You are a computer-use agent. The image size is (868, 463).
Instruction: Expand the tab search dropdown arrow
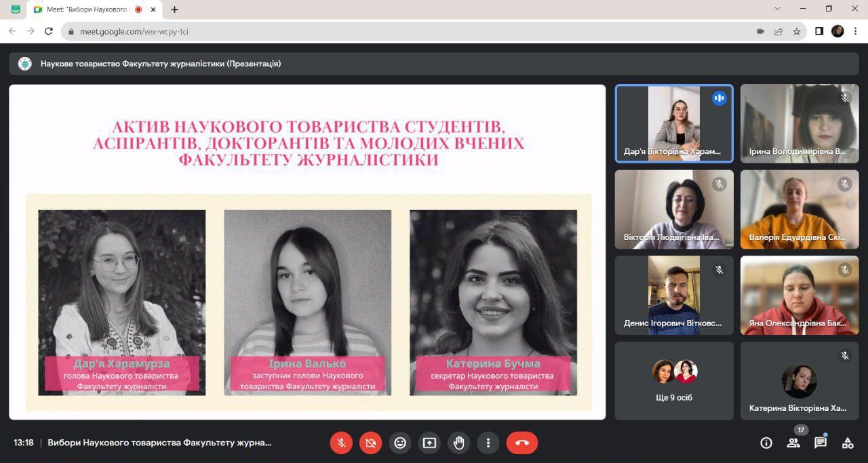tap(777, 9)
